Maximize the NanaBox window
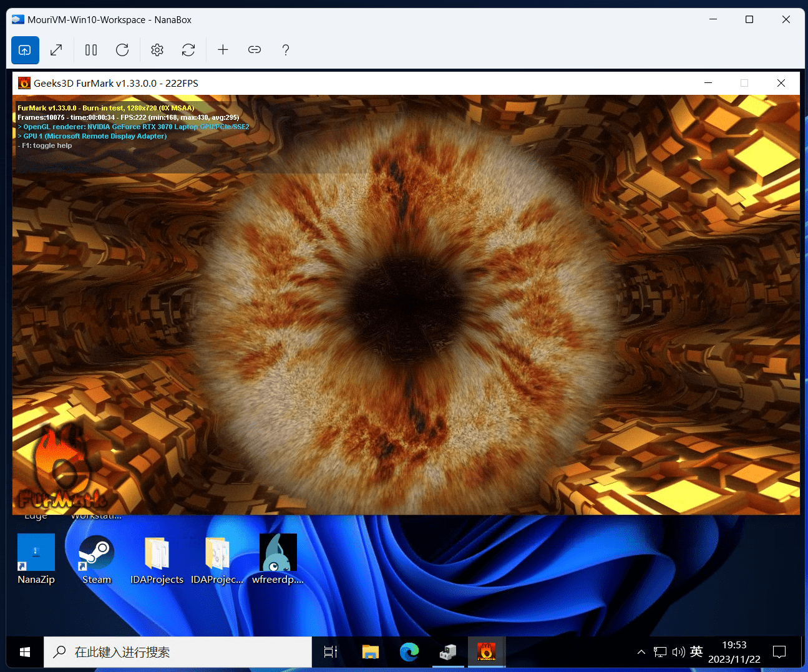808x672 pixels. click(x=749, y=19)
